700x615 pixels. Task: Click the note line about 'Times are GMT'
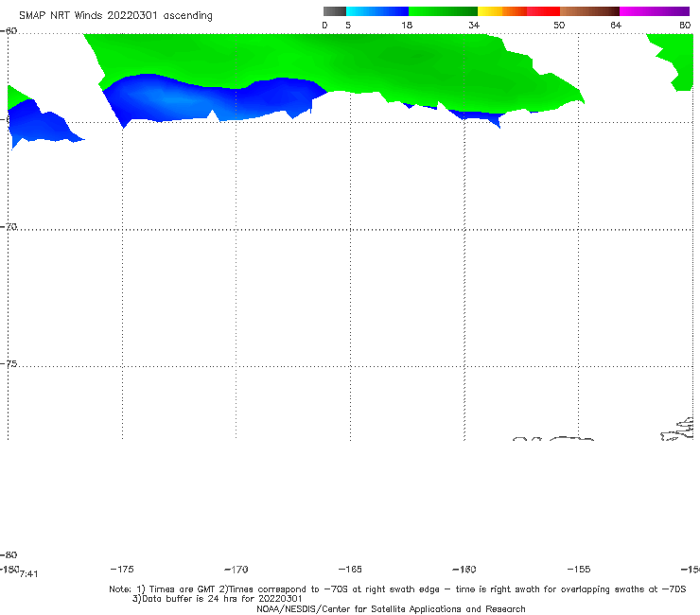coord(397,589)
